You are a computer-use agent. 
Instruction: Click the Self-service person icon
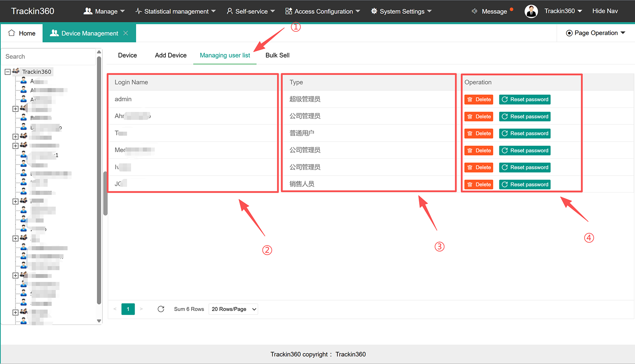pyautogui.click(x=230, y=11)
